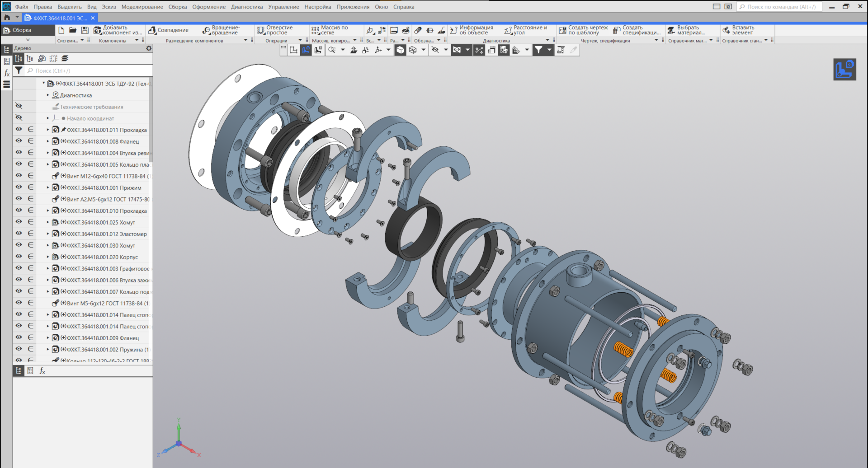Click Добавить компонент из файла button
Image resolution: width=868 pixels, height=468 pixels.
pyautogui.click(x=118, y=30)
